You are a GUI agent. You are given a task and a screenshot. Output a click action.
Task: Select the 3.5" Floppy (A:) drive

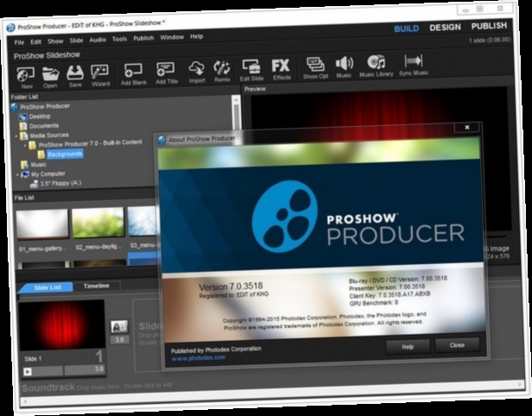(60, 183)
